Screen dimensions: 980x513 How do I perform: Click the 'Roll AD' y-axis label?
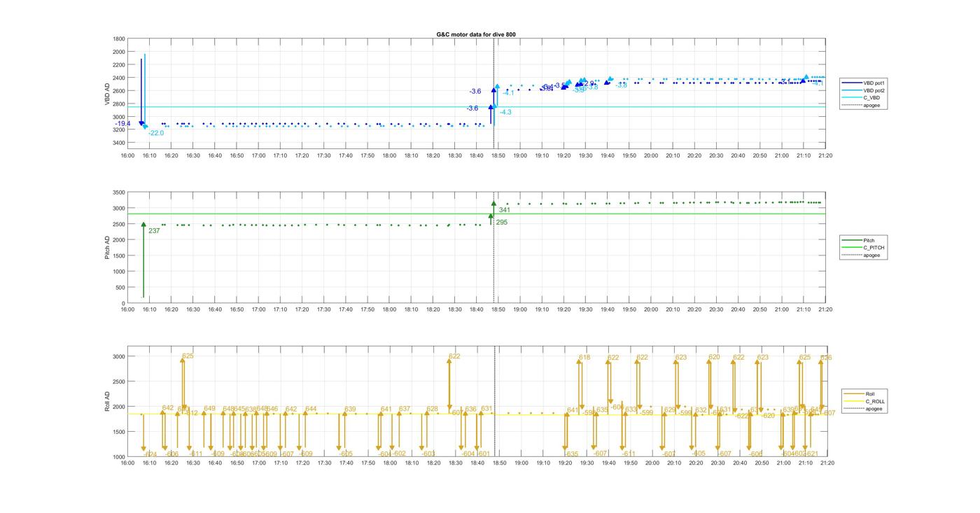click(x=107, y=401)
